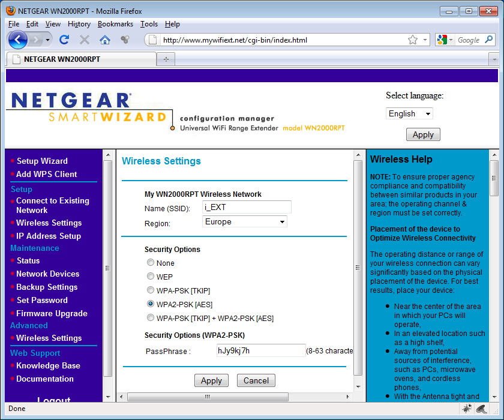This screenshot has width=504, height=420.
Task: Click the toolbar icon after Home
Action: [x=125, y=40]
